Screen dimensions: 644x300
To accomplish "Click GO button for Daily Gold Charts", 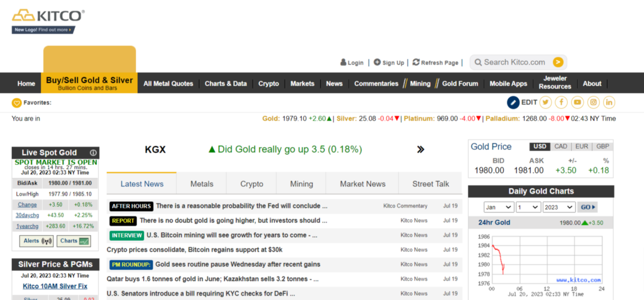I will (587, 207).
